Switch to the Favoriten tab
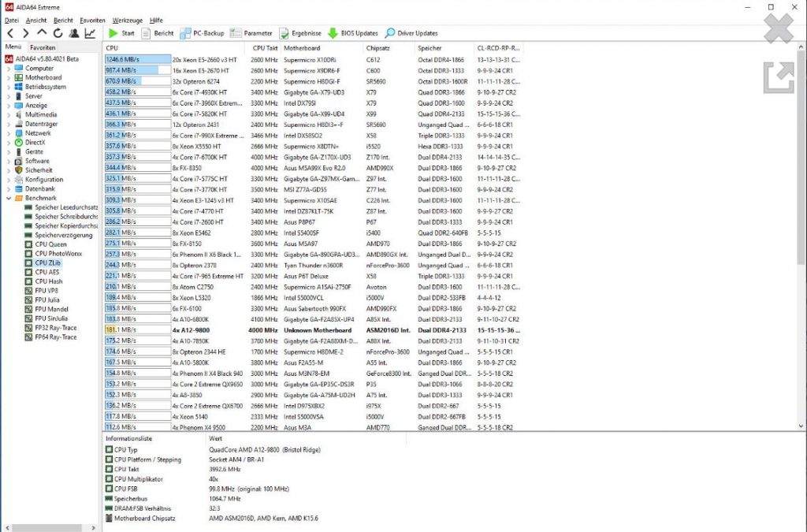Viewport: 807px width, 532px height. 41,47
